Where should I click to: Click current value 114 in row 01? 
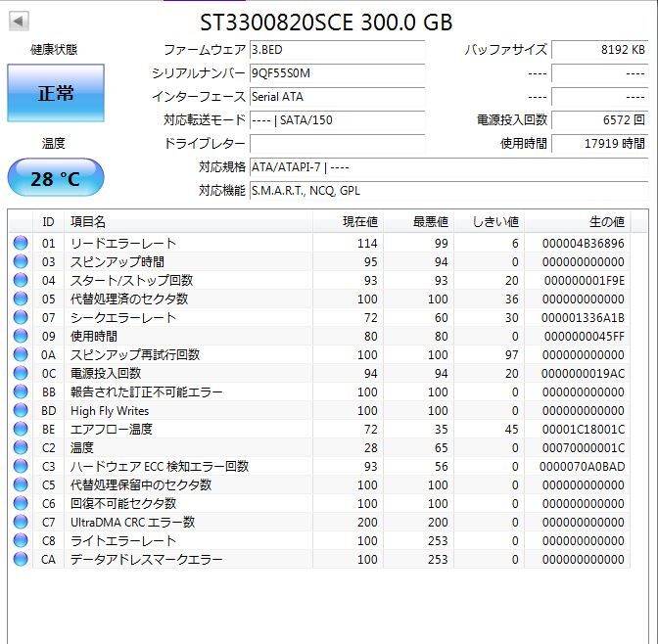pos(367,244)
